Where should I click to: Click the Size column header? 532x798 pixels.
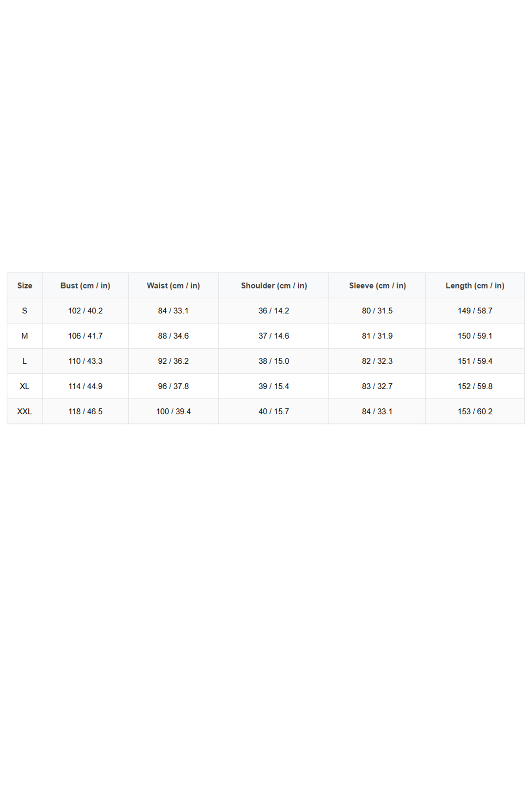(25, 286)
